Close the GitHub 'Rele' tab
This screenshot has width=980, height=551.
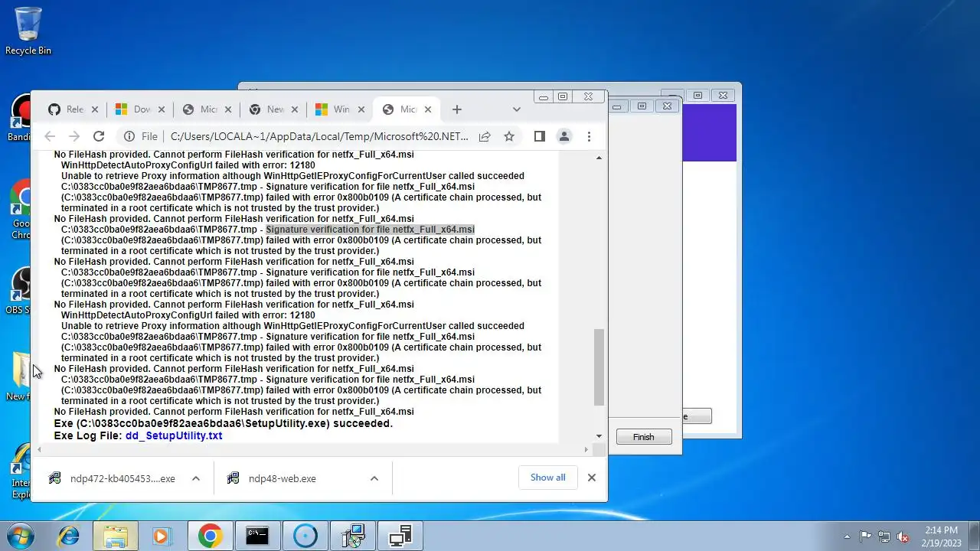(95, 109)
